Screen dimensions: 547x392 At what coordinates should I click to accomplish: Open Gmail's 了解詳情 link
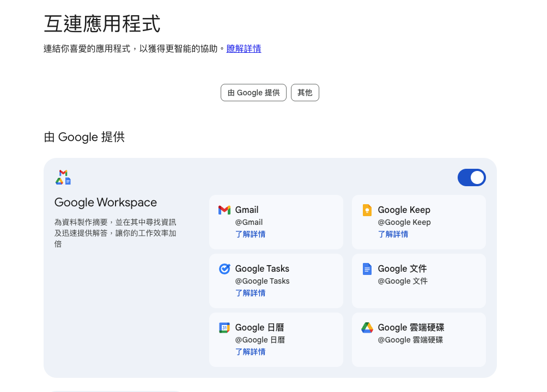[x=251, y=234]
